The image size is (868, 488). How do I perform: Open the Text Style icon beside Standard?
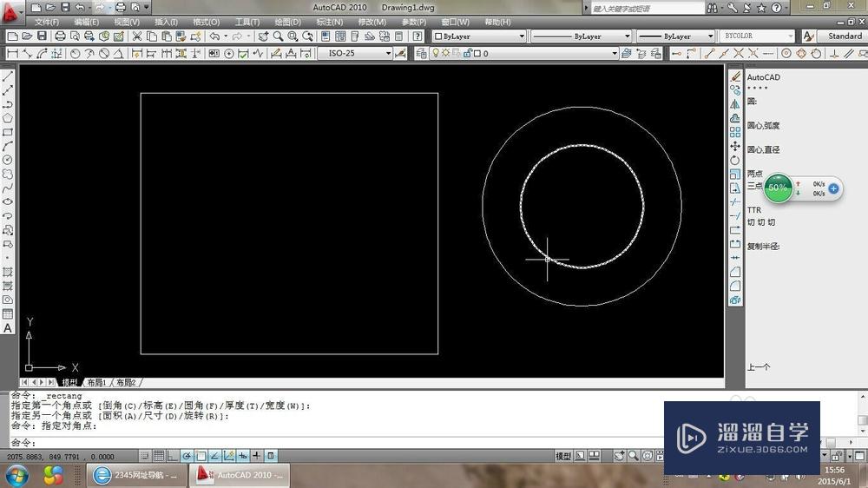click(x=808, y=36)
